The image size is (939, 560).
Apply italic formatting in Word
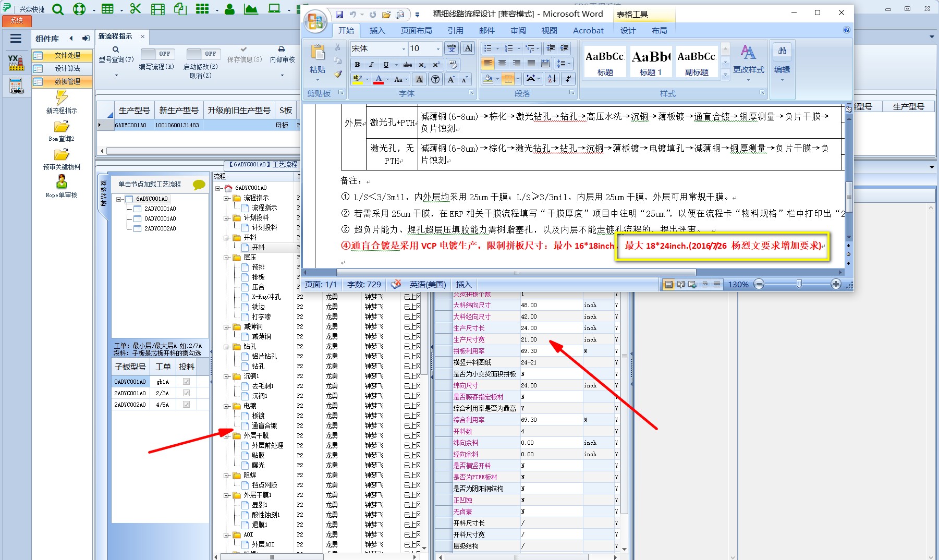[371, 65]
